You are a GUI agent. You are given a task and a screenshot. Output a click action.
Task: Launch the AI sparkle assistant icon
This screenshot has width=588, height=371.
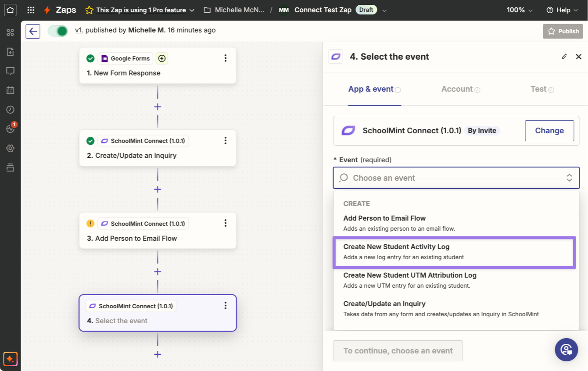point(10,359)
